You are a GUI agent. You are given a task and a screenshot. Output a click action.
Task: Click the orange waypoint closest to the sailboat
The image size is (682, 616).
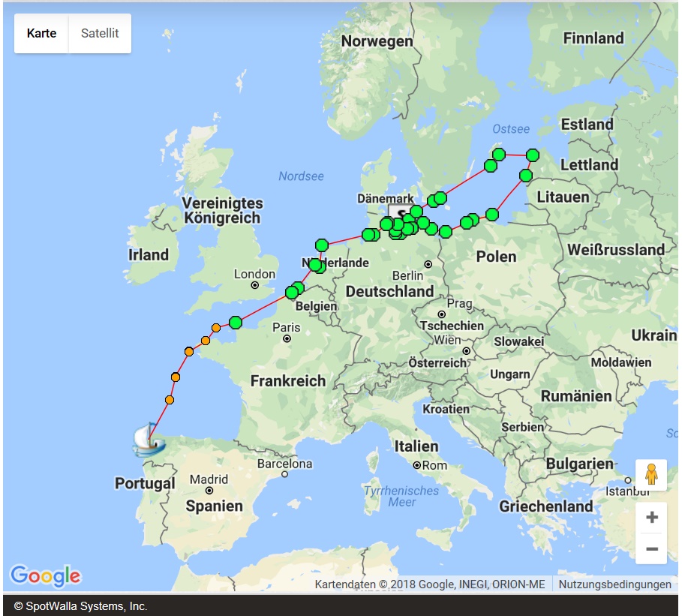coord(170,400)
